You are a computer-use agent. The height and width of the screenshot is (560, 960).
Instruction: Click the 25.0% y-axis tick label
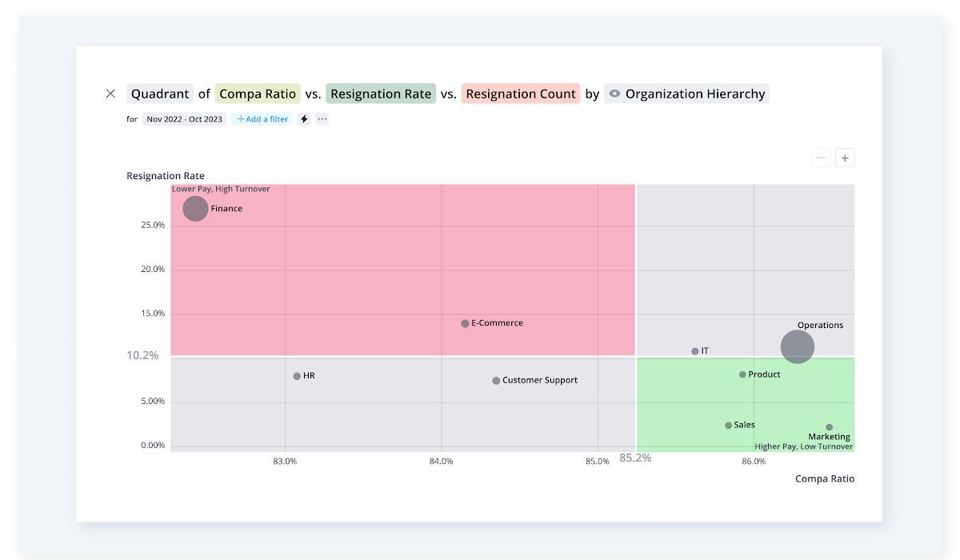click(153, 225)
